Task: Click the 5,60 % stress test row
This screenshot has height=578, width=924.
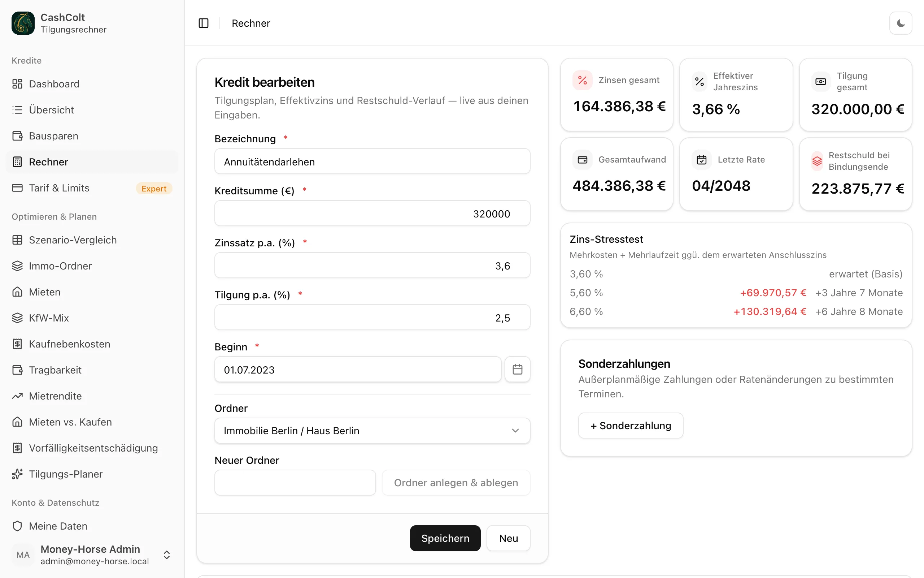Action: pos(736,293)
